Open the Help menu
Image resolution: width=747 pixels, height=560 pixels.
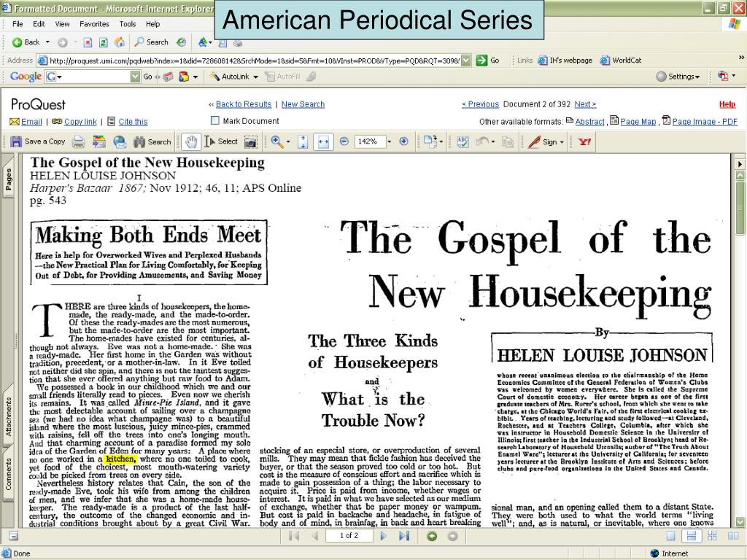pyautogui.click(x=153, y=24)
